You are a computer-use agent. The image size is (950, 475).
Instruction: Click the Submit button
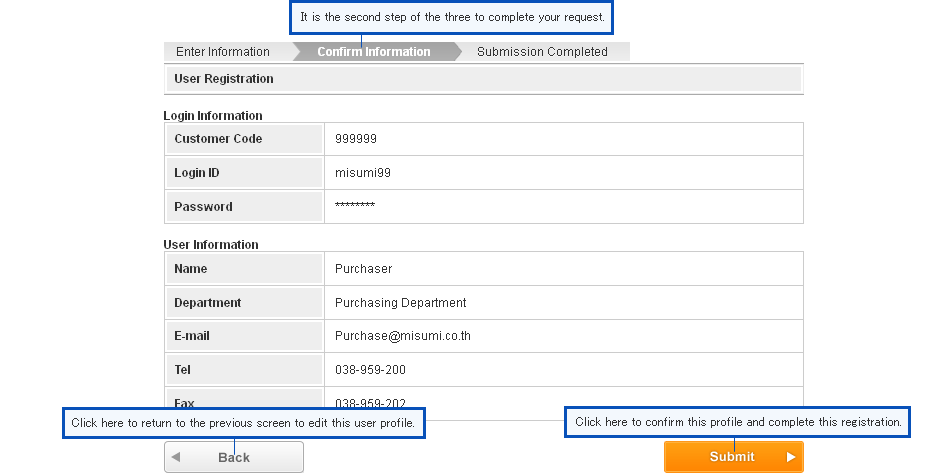(x=734, y=457)
